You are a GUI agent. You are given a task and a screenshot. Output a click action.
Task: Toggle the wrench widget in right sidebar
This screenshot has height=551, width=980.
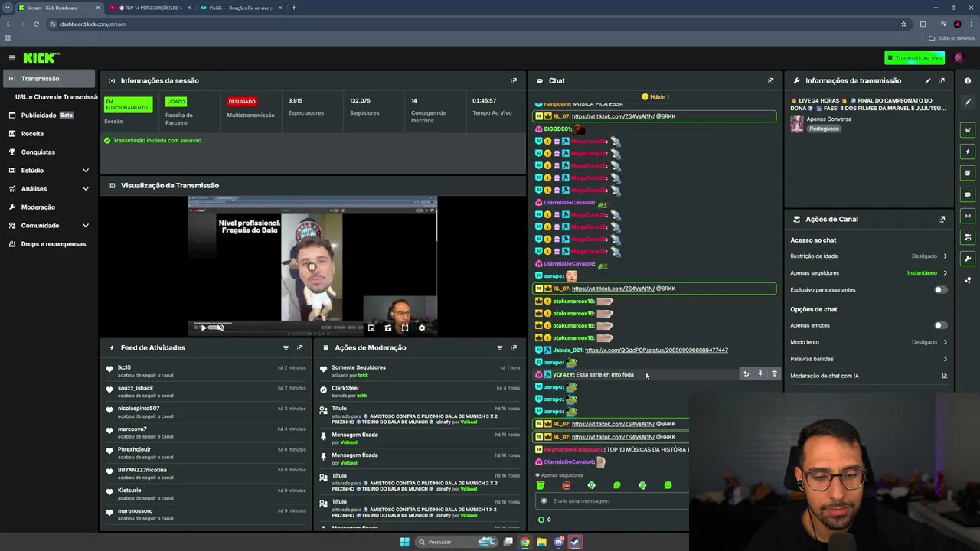(968, 259)
